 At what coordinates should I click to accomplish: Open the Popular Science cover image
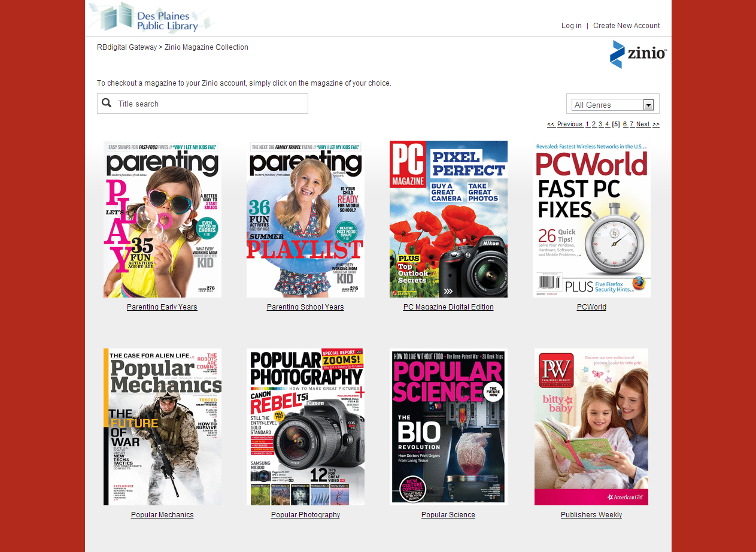point(448,426)
